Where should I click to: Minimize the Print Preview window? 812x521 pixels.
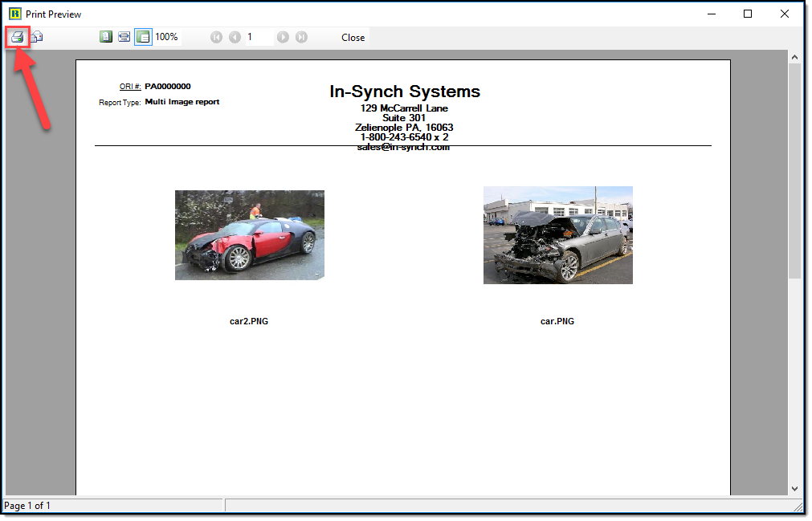pyautogui.click(x=711, y=14)
